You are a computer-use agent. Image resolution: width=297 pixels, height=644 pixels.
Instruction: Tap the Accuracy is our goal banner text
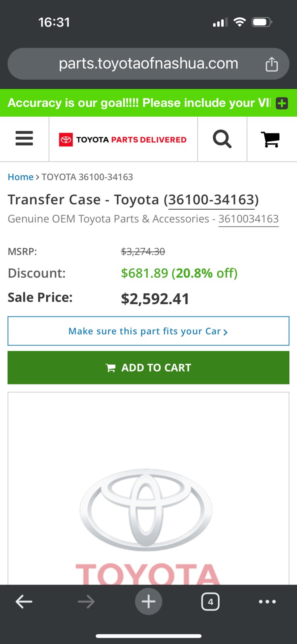(139, 103)
